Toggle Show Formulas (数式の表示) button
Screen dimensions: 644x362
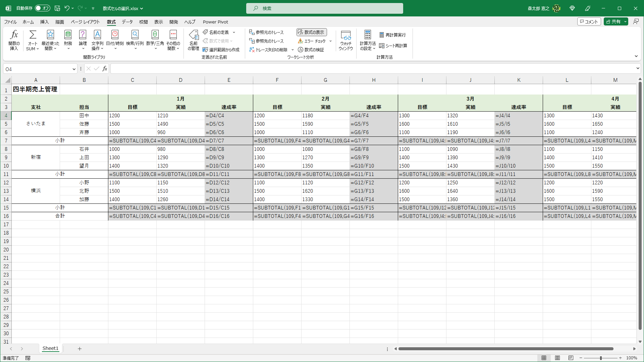(x=311, y=32)
